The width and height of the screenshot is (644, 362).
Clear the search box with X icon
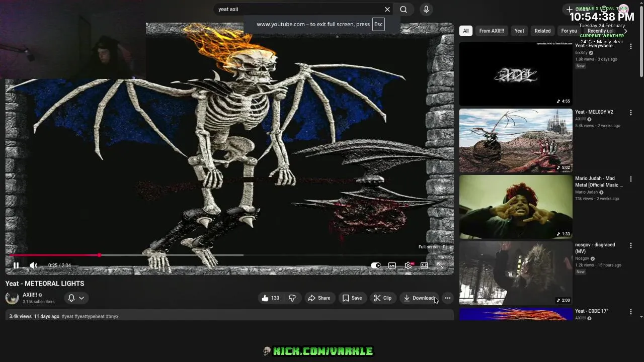(387, 9)
